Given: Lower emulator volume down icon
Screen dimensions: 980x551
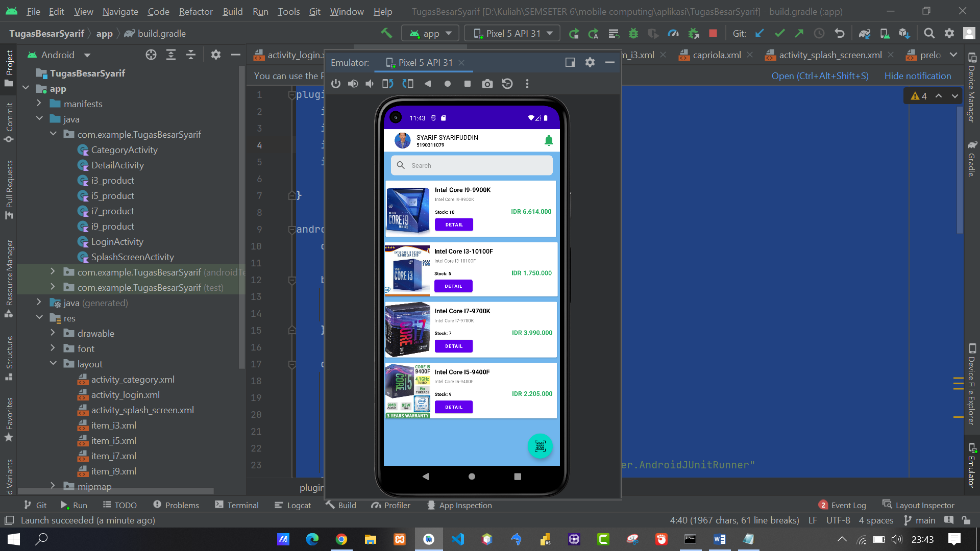Looking at the screenshot, I should (x=370, y=84).
